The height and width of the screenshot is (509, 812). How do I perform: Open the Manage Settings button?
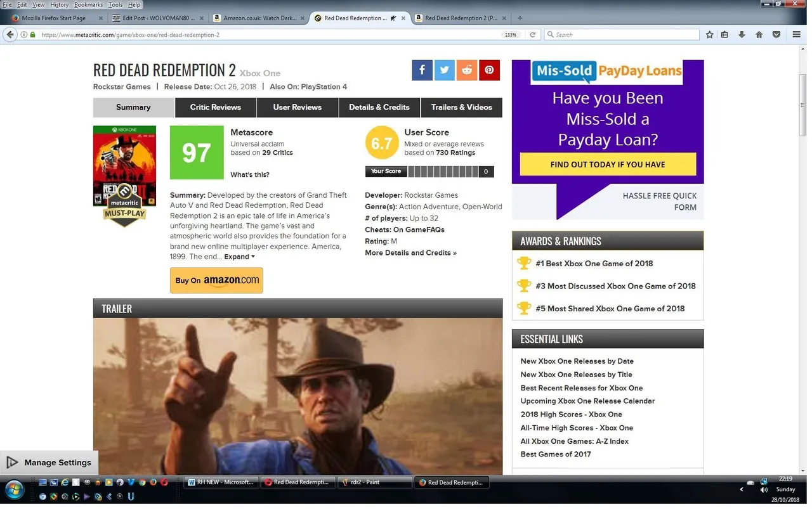49,463
